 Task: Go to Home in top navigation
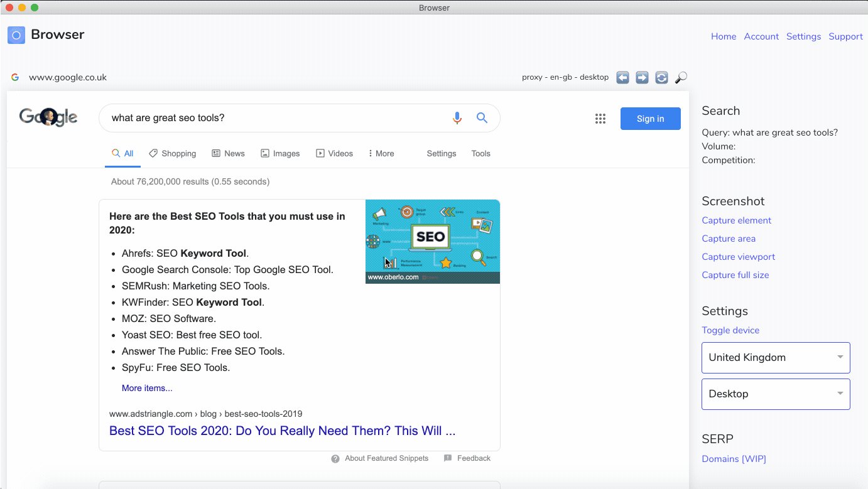pyautogui.click(x=724, y=36)
